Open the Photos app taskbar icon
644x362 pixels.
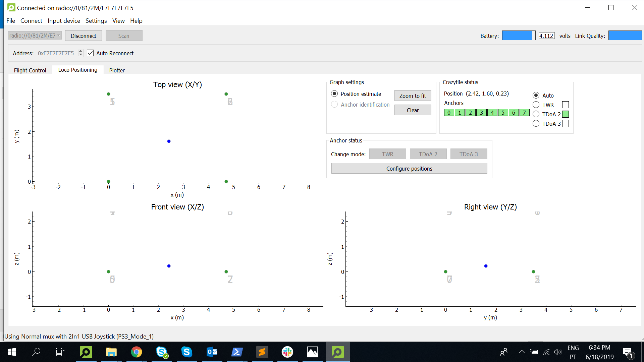(312, 352)
